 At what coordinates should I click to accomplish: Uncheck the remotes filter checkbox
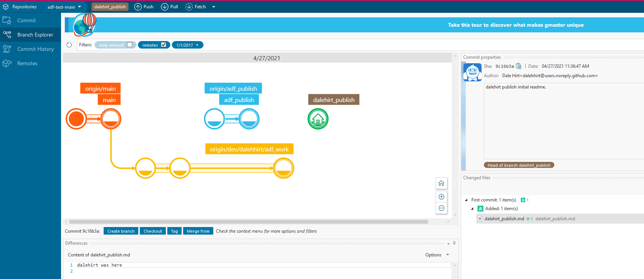point(164,45)
